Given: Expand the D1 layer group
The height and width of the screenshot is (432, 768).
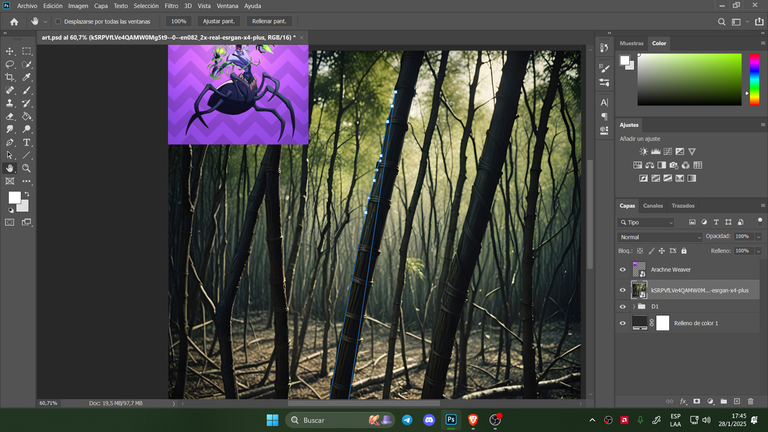Looking at the screenshot, I should tap(634, 307).
